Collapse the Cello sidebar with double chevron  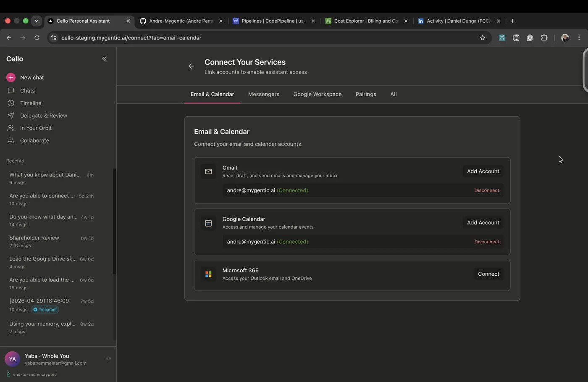pos(104,59)
